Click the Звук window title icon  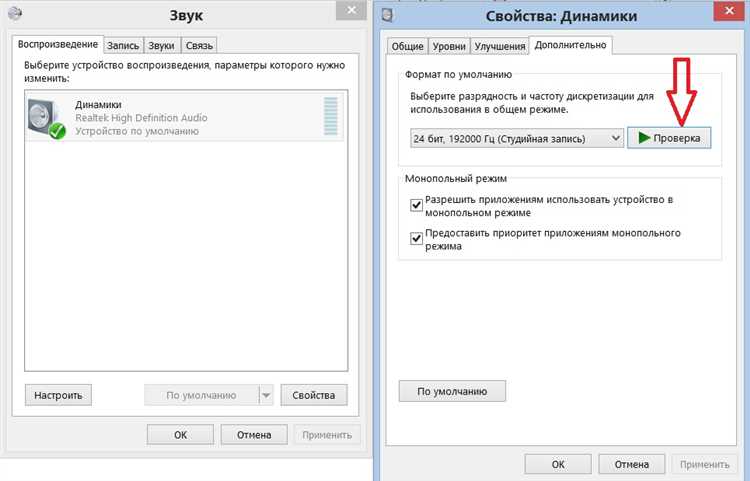[15, 13]
